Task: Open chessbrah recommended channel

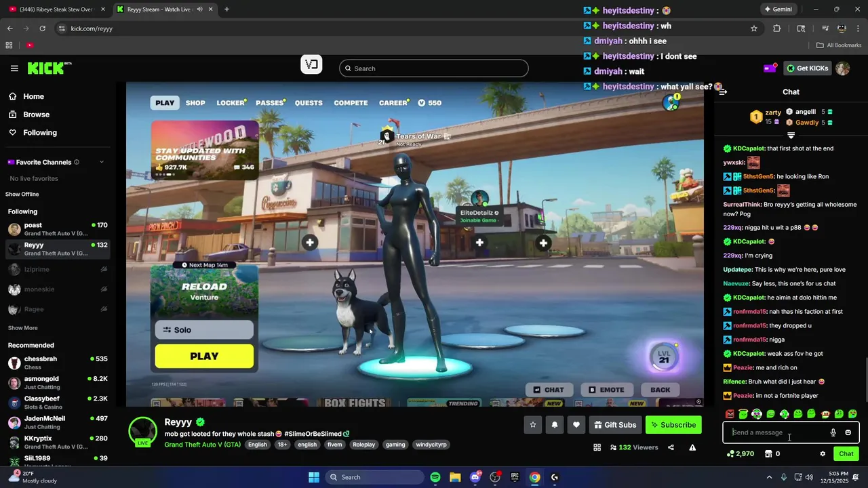Action: click(x=58, y=363)
